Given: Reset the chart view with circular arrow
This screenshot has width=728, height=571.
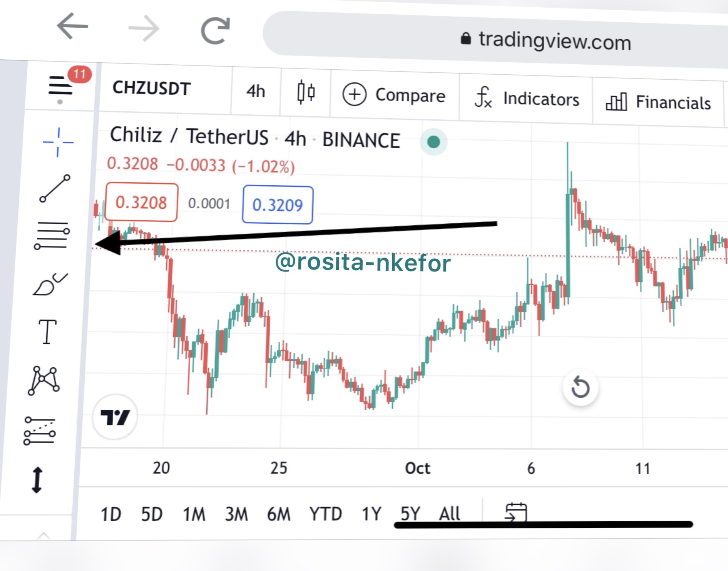Looking at the screenshot, I should (x=580, y=387).
